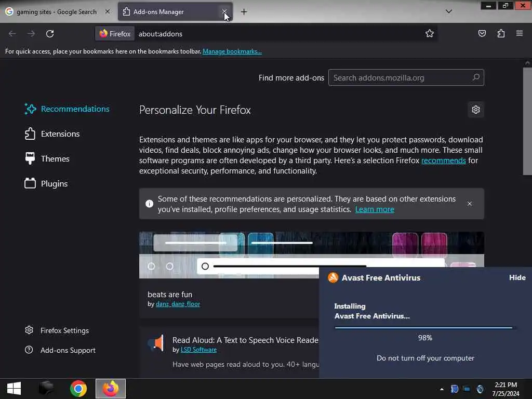Open the black cube app in taskbar

tap(46, 389)
